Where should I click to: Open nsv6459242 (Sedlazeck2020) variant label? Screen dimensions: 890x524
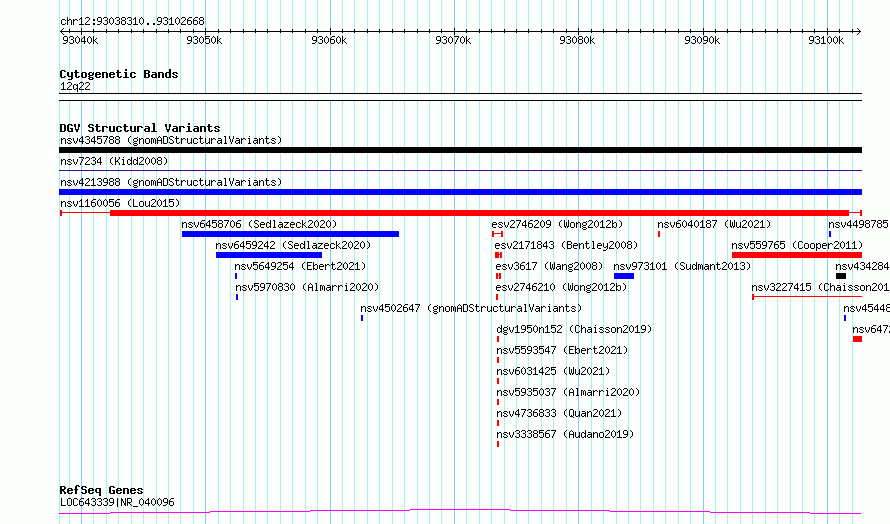(x=293, y=245)
